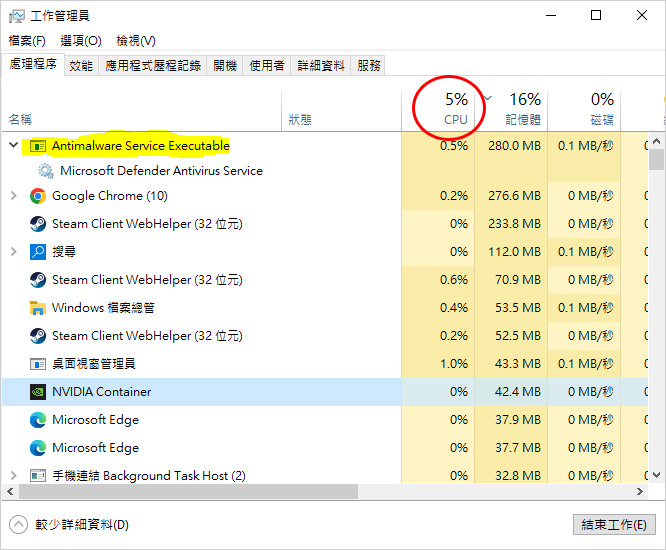Switch to the 應用程式歷程記錄 tab
666x550 pixels.
pyautogui.click(x=152, y=65)
